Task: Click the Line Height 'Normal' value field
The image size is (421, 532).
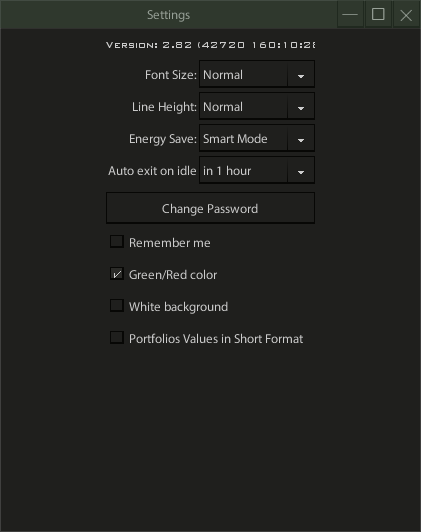Action: (244, 106)
